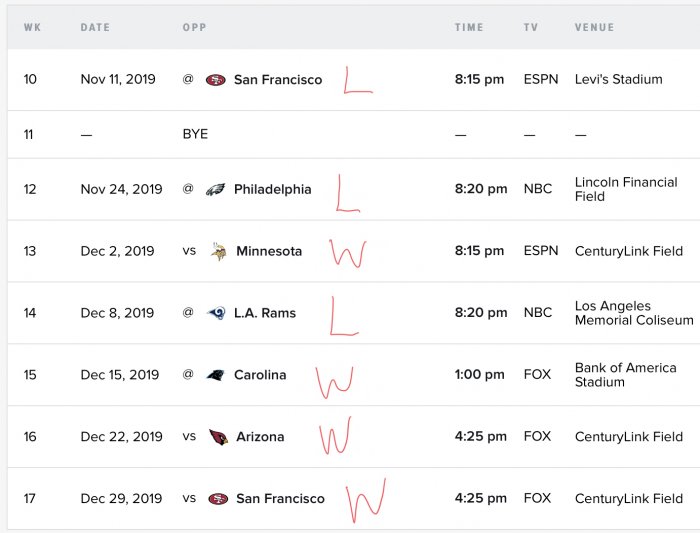Click the Carolina Panthers logo

[x=215, y=375]
